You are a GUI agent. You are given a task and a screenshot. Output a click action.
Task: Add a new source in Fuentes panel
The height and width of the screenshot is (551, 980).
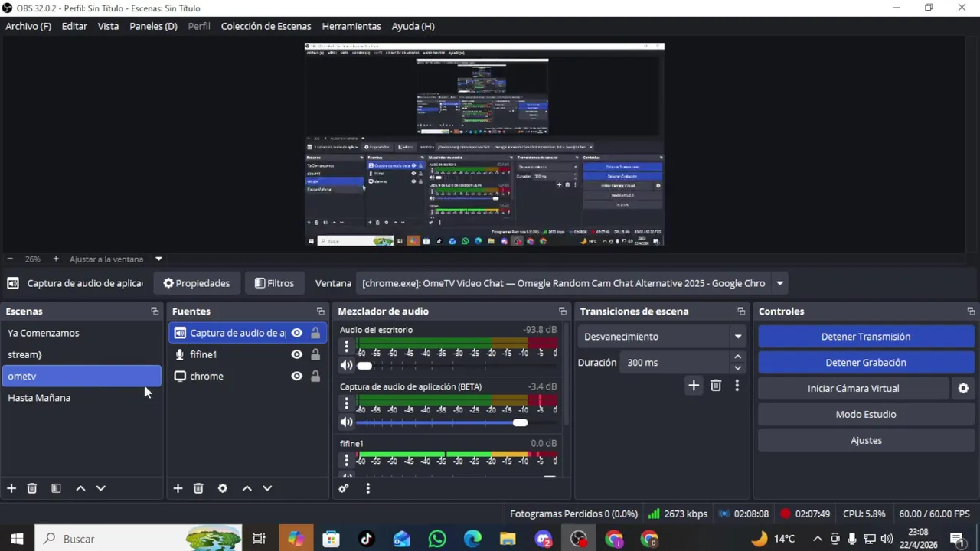coord(178,488)
